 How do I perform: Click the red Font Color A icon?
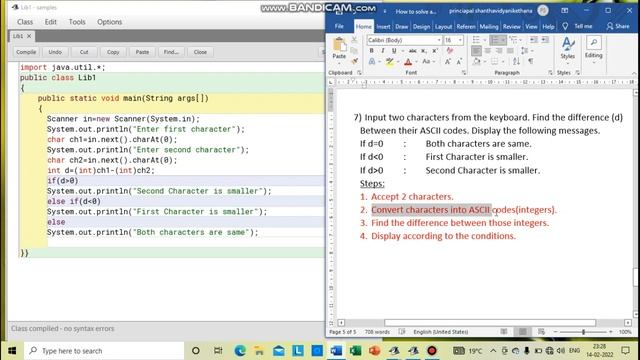(408, 62)
